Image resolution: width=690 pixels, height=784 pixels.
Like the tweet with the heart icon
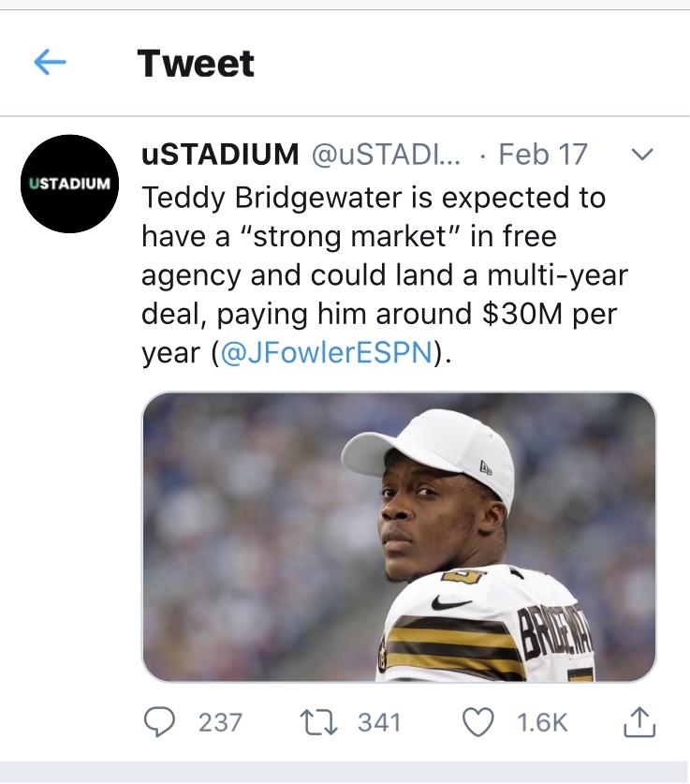tap(478, 722)
